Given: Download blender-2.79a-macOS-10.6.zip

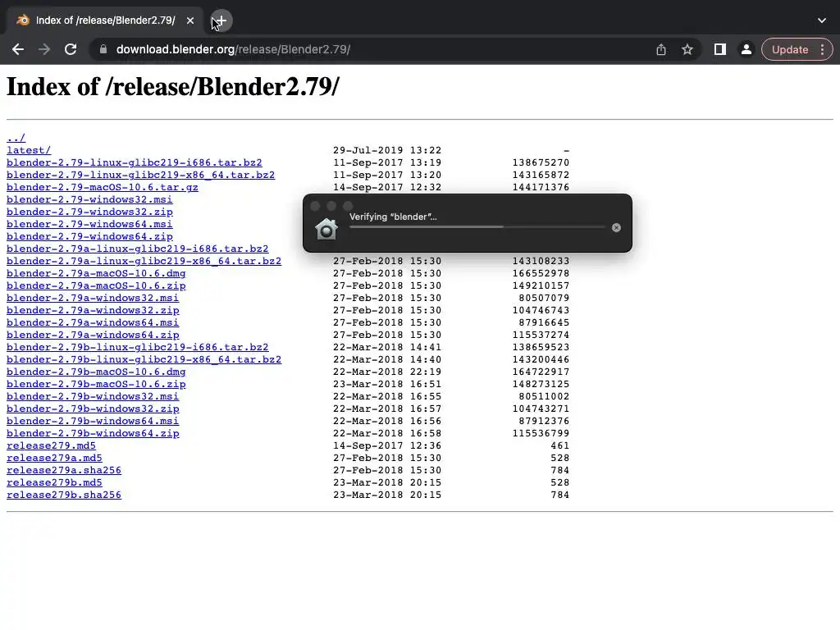Looking at the screenshot, I should [96, 285].
